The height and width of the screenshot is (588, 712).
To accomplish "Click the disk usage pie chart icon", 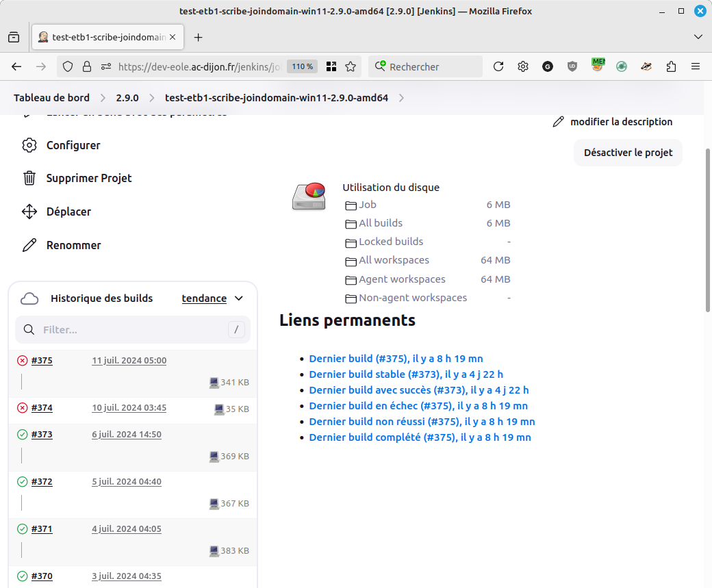I will (x=309, y=196).
